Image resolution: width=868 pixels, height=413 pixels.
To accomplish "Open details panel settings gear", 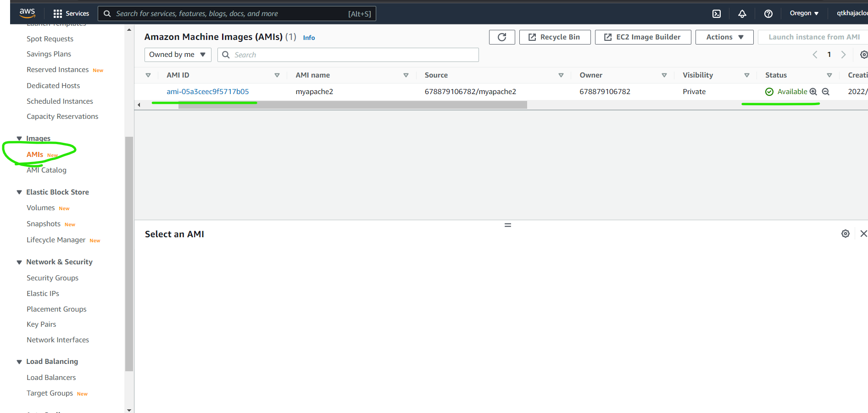I will 845,234.
